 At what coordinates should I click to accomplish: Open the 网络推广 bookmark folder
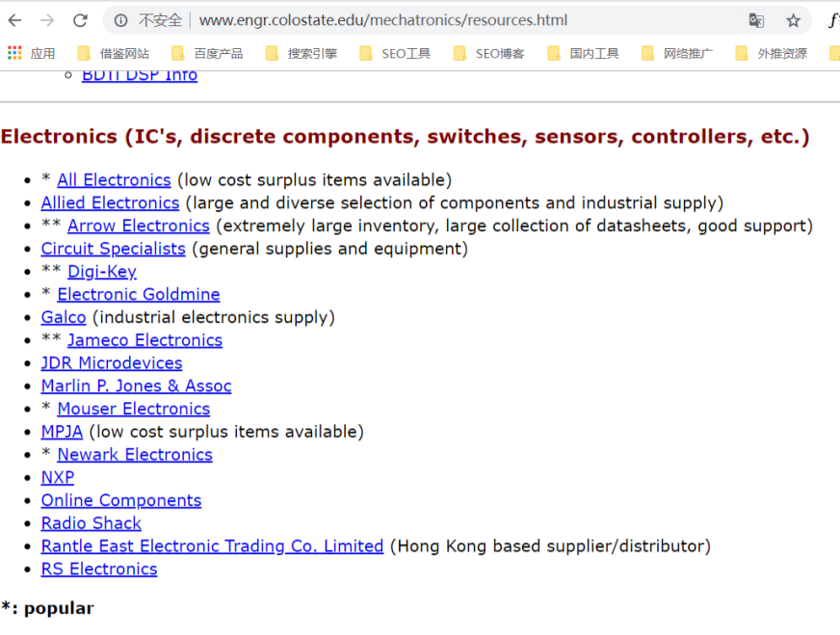(677, 53)
